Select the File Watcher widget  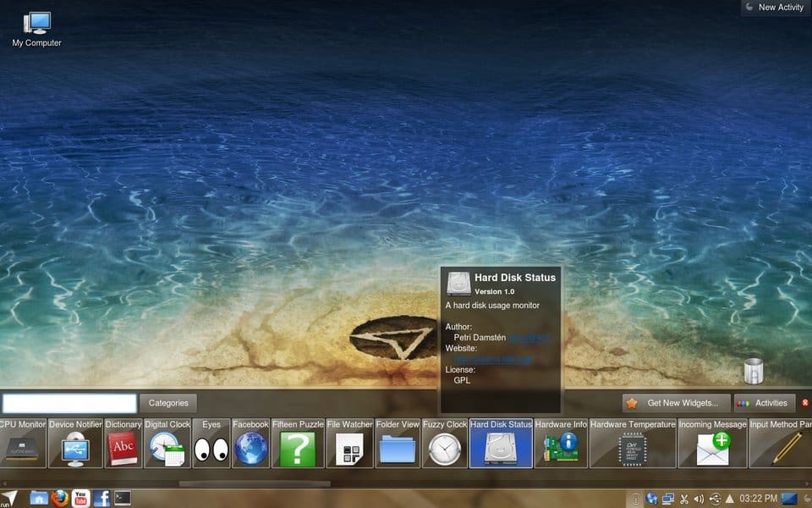click(349, 443)
